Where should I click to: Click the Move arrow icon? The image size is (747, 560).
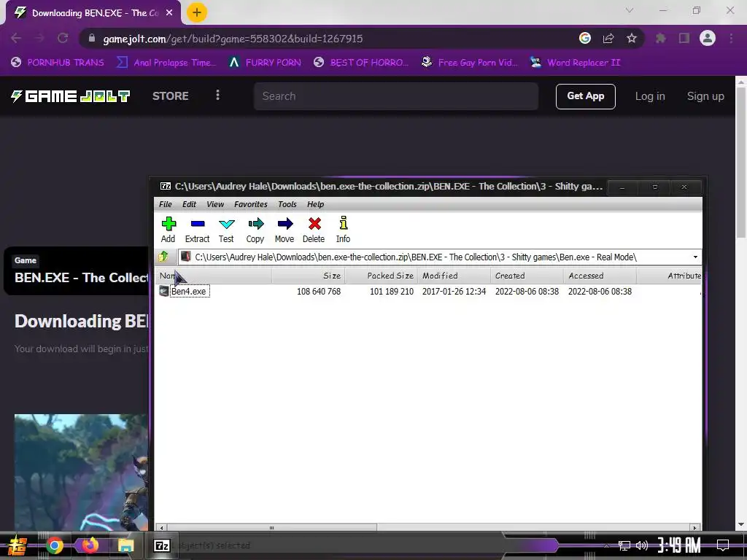(285, 230)
